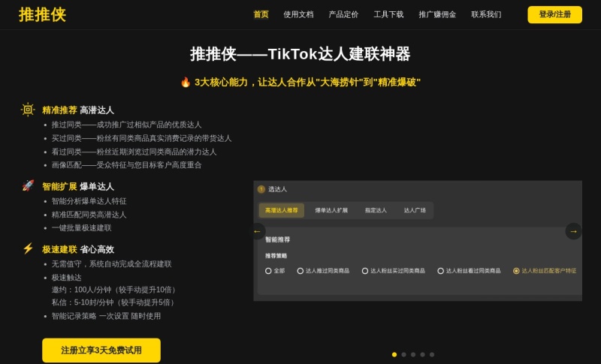Viewport: 601px width, 364px height.
Task: Click the 推推侠——TikTok达人建联神器 title
Action: (x=300, y=54)
